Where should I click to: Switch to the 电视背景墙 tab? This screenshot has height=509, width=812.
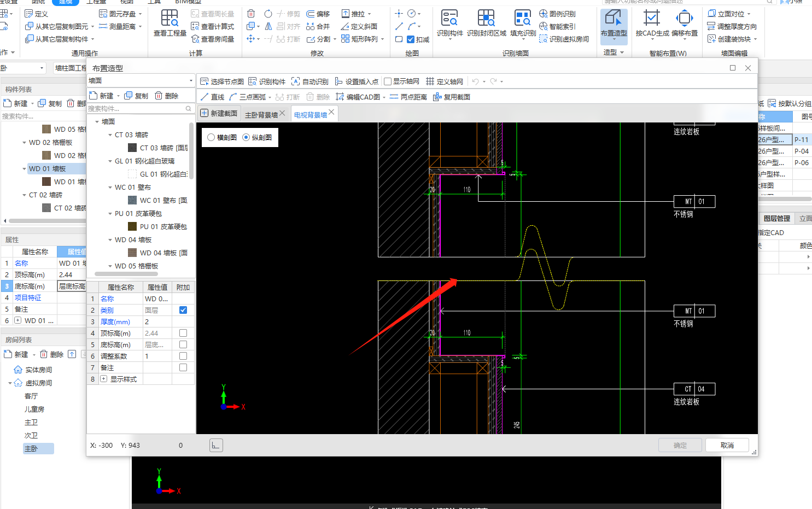(x=311, y=115)
